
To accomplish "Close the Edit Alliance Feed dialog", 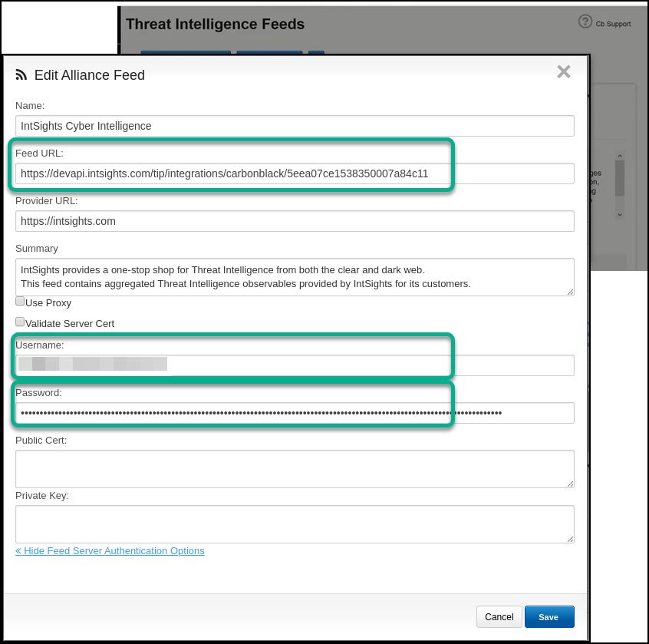I will (564, 72).
